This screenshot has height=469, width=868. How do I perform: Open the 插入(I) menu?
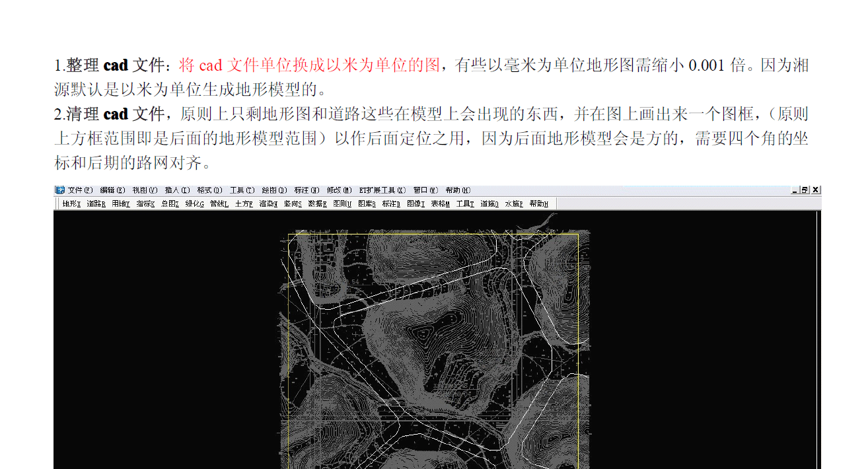click(177, 190)
